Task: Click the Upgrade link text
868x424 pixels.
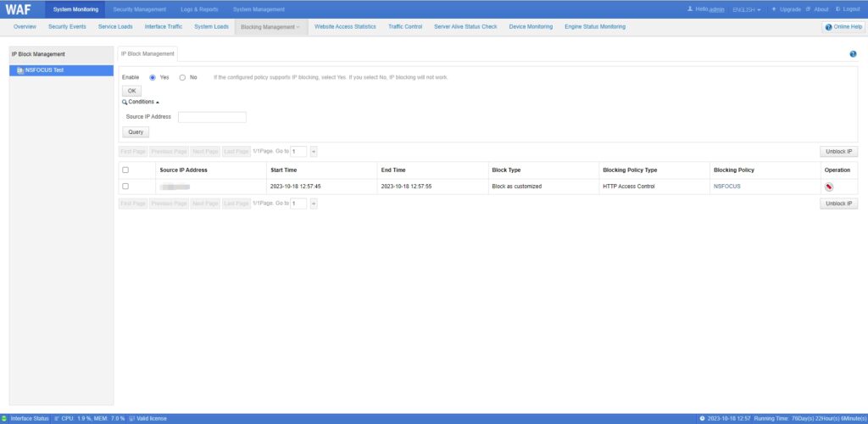Action: [x=790, y=9]
